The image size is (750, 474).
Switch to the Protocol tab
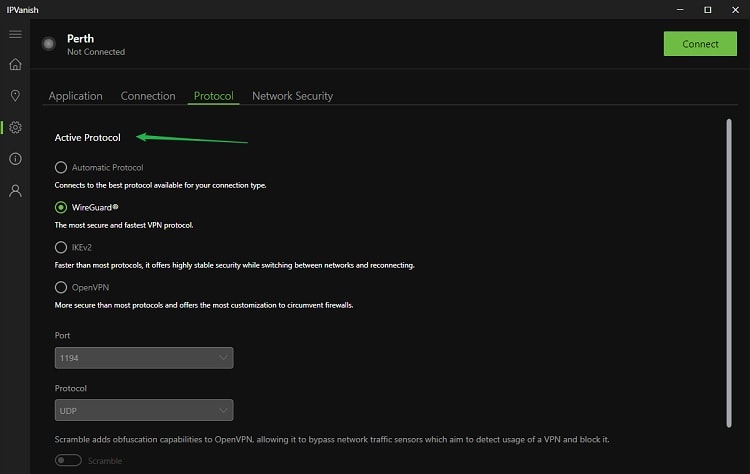click(x=214, y=96)
